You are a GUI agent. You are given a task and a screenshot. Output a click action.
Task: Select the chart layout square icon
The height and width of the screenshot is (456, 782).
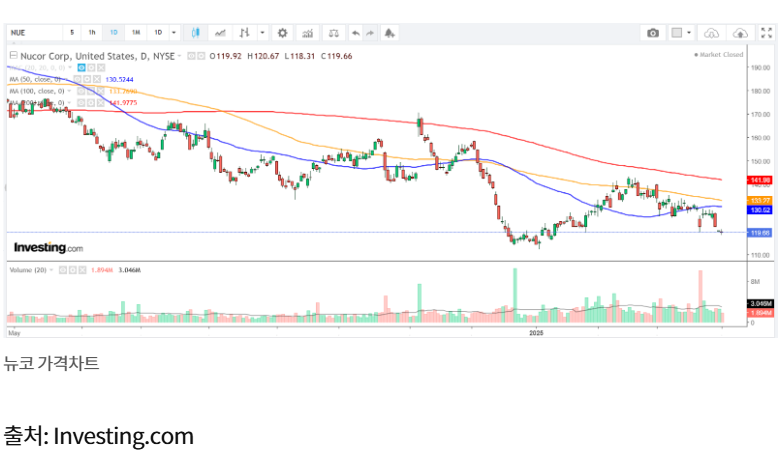click(677, 33)
